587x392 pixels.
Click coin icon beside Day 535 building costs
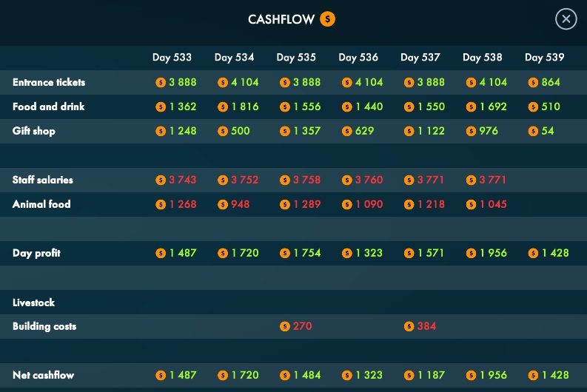click(285, 326)
